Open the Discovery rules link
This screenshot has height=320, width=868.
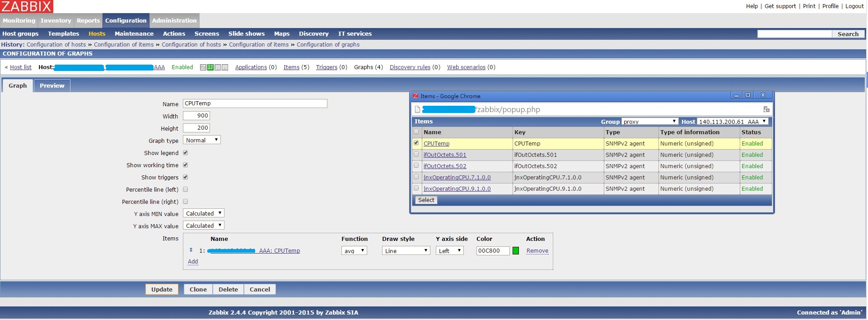[x=410, y=67]
